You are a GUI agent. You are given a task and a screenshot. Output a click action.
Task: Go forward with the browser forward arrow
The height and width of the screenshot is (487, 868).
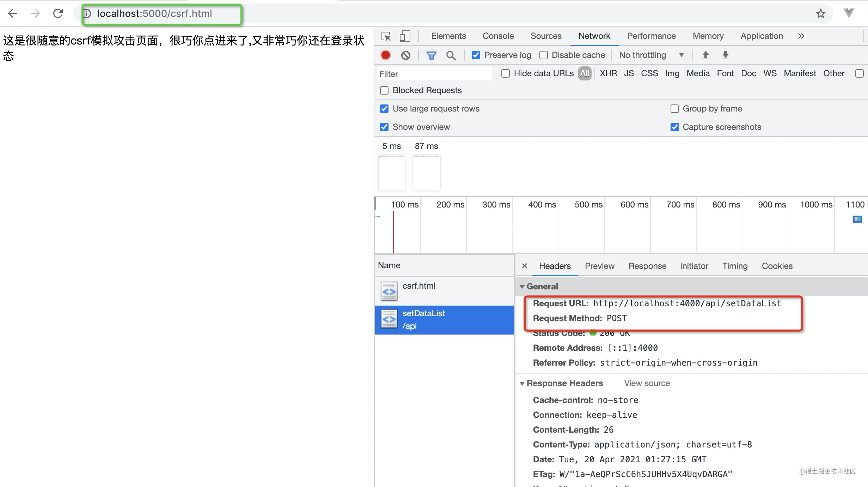(35, 13)
